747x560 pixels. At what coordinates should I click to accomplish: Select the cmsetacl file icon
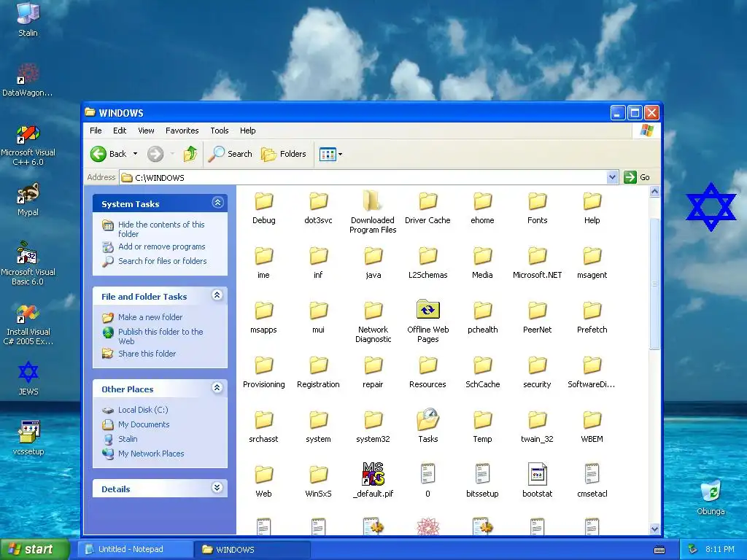[x=592, y=474]
